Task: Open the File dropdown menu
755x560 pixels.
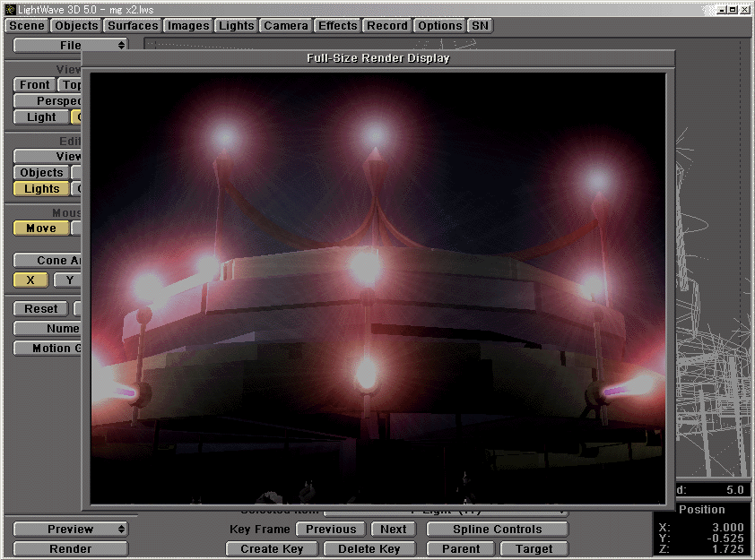Action: click(70, 45)
